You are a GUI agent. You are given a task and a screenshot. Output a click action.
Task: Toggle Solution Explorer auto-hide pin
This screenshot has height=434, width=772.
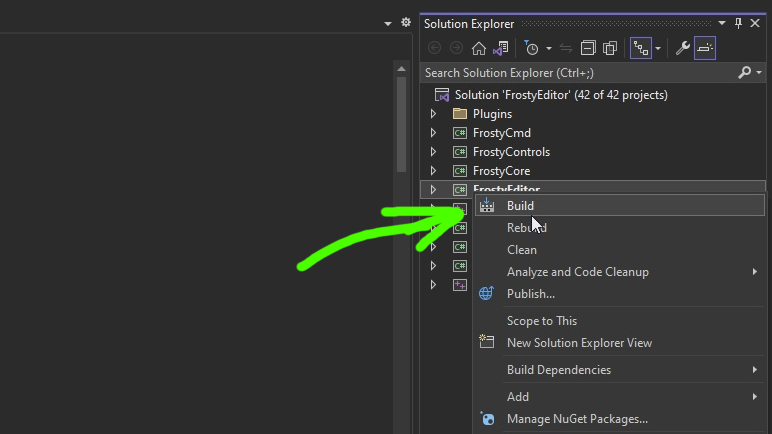738,23
